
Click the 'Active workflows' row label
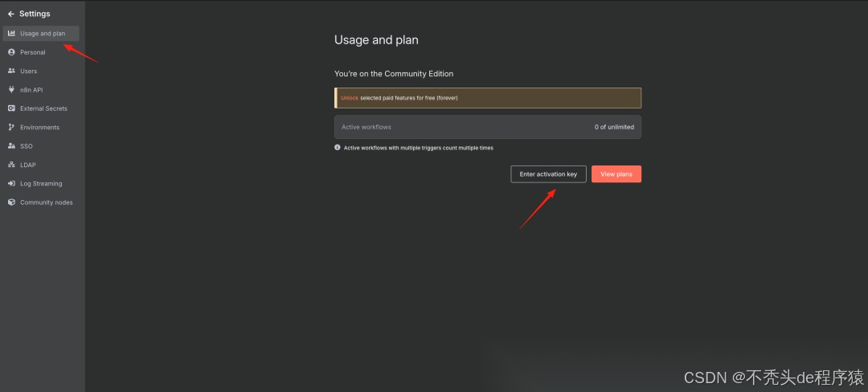tap(366, 127)
